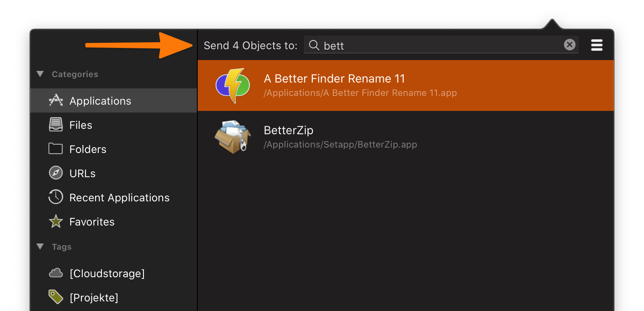Open the hamburger menu at top right
The height and width of the screenshot is (311, 644).
click(597, 45)
